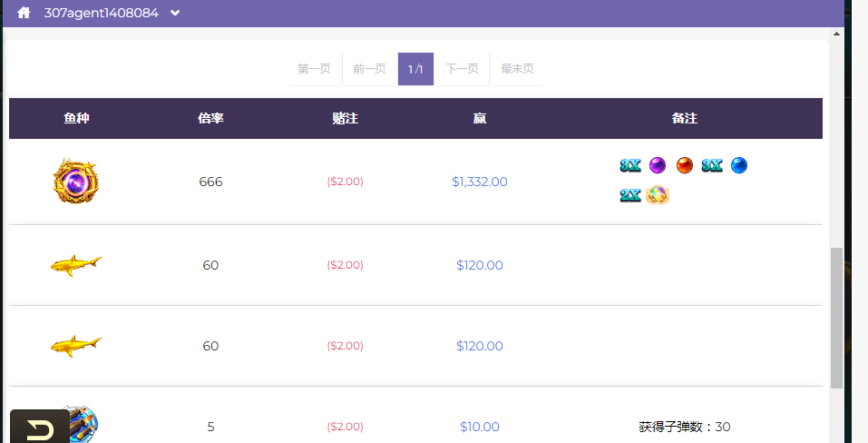The image size is (868, 443).
Task: Click the rainbow crowned orb icon
Action: click(x=658, y=194)
